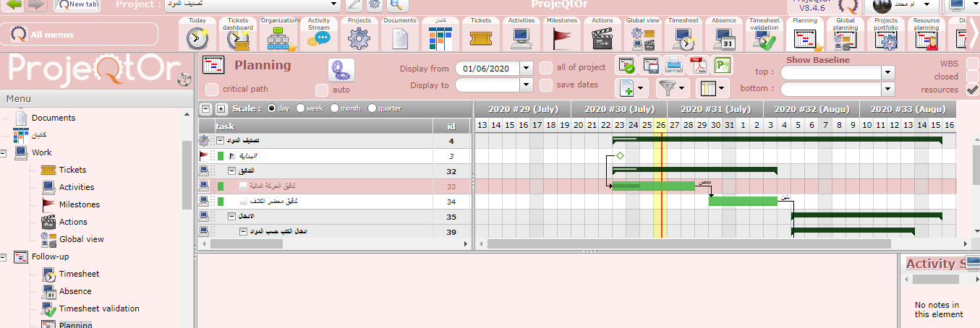
Task: Open the filter funnel dropdown
Action: (672, 89)
